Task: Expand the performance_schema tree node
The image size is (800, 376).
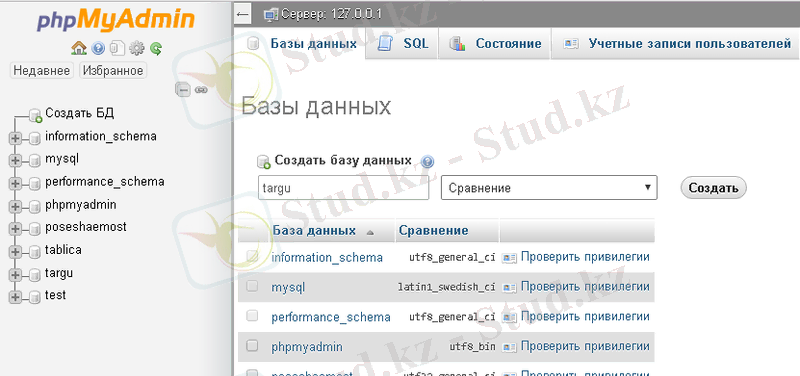Action: (x=15, y=183)
